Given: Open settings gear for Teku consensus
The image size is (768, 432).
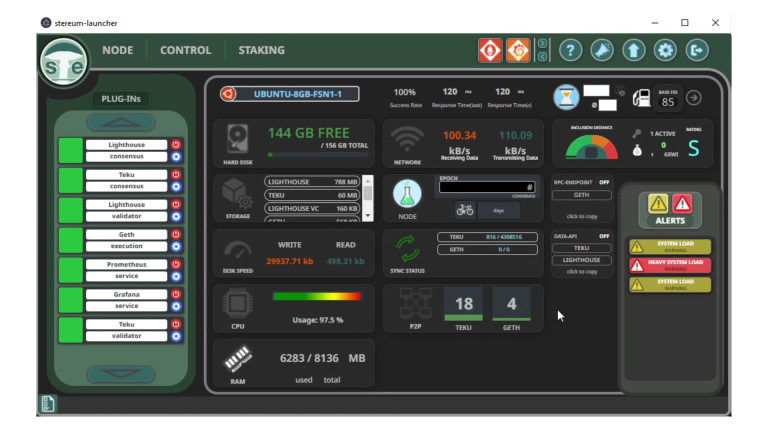Looking at the screenshot, I should click(176, 187).
